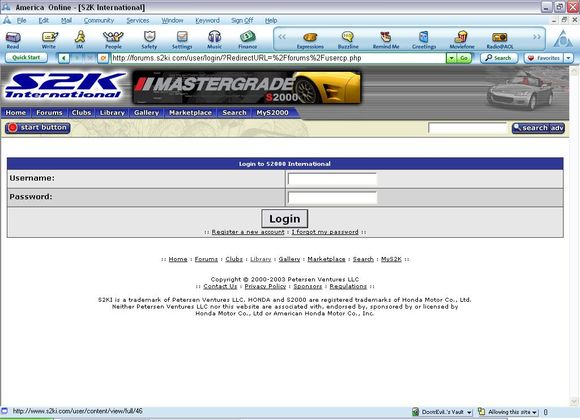Open the Finance money icon

248,40
